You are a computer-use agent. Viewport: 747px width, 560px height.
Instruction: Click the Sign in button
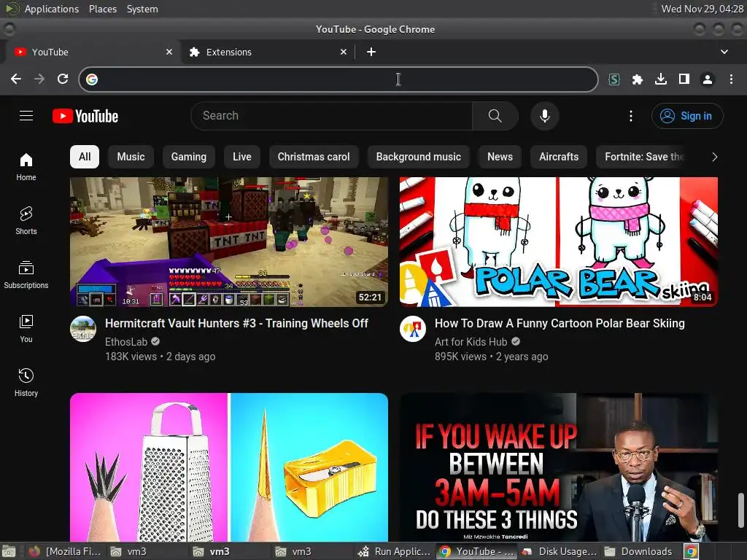tap(687, 116)
